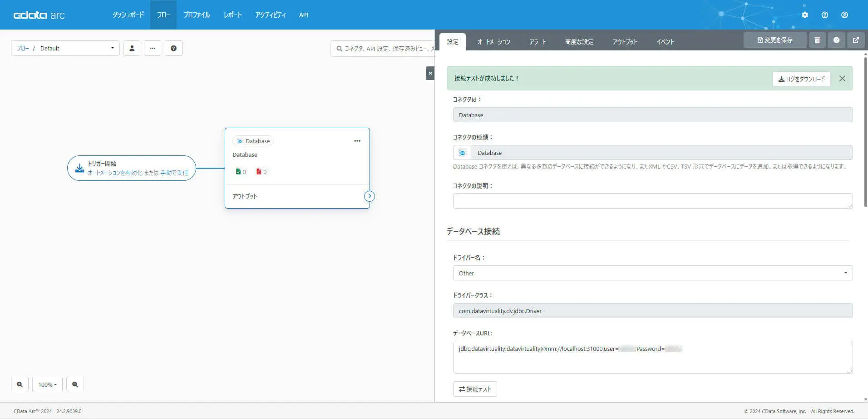Click the ドライバークラス field
This screenshot has width=868, height=419.
653,311
